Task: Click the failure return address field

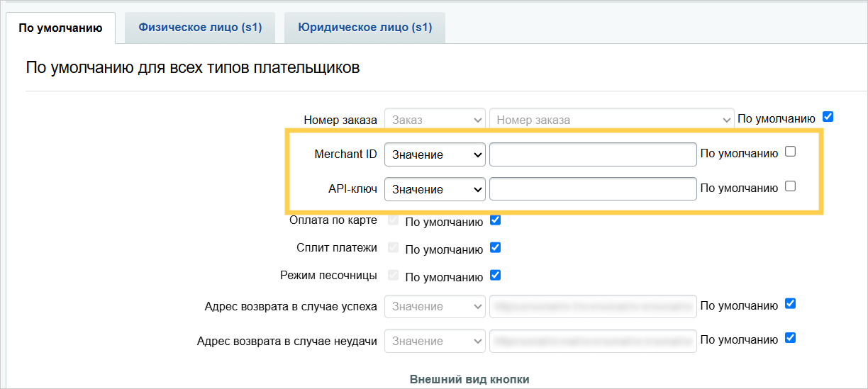Action: click(592, 341)
